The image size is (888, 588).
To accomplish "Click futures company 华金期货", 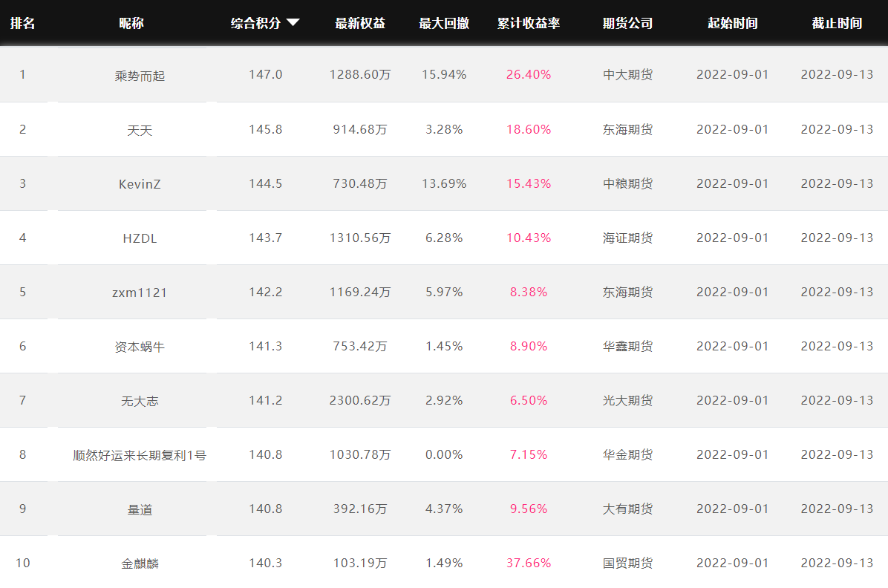I will tap(627, 455).
